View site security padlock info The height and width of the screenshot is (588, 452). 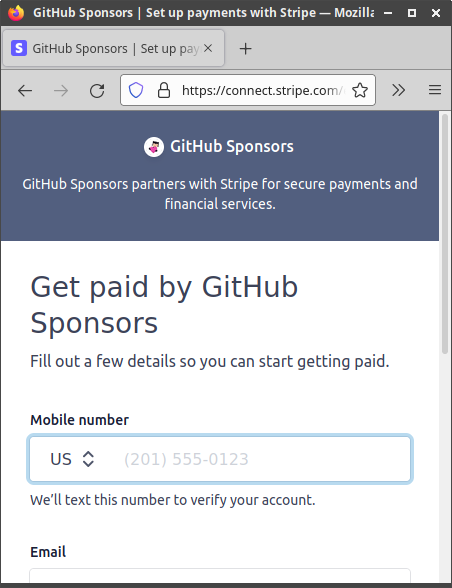tap(164, 90)
